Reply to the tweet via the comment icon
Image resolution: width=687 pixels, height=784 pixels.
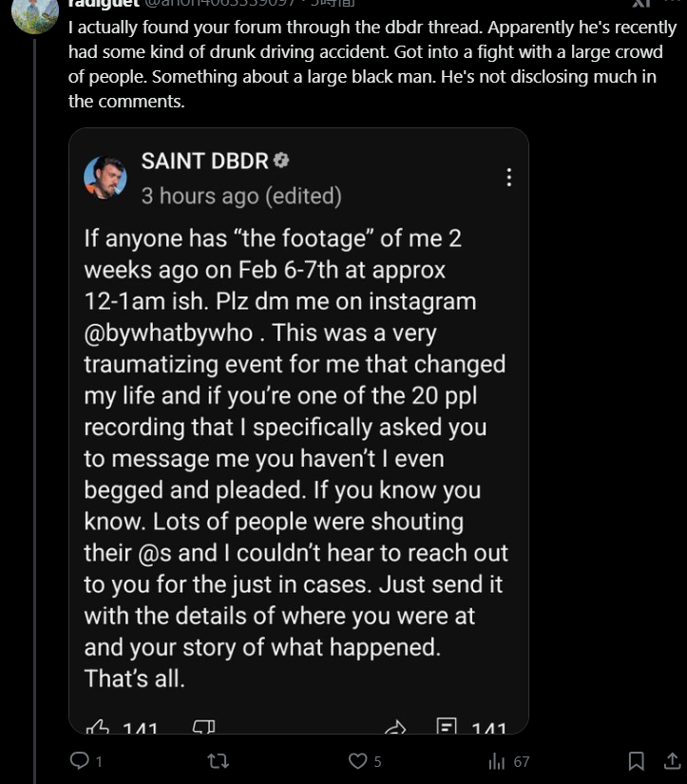(80, 760)
